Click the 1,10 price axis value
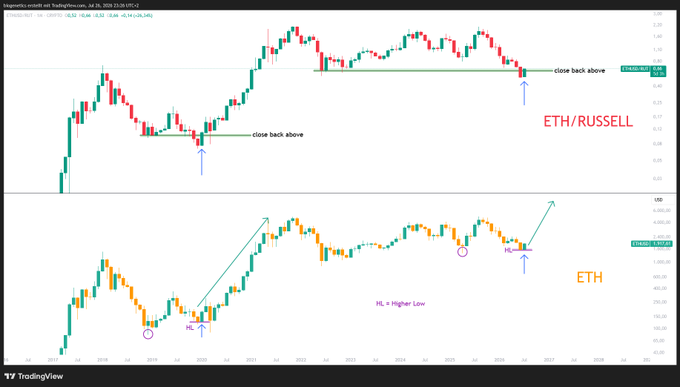Image resolution: width=680 pixels, height=387 pixels. [657, 50]
